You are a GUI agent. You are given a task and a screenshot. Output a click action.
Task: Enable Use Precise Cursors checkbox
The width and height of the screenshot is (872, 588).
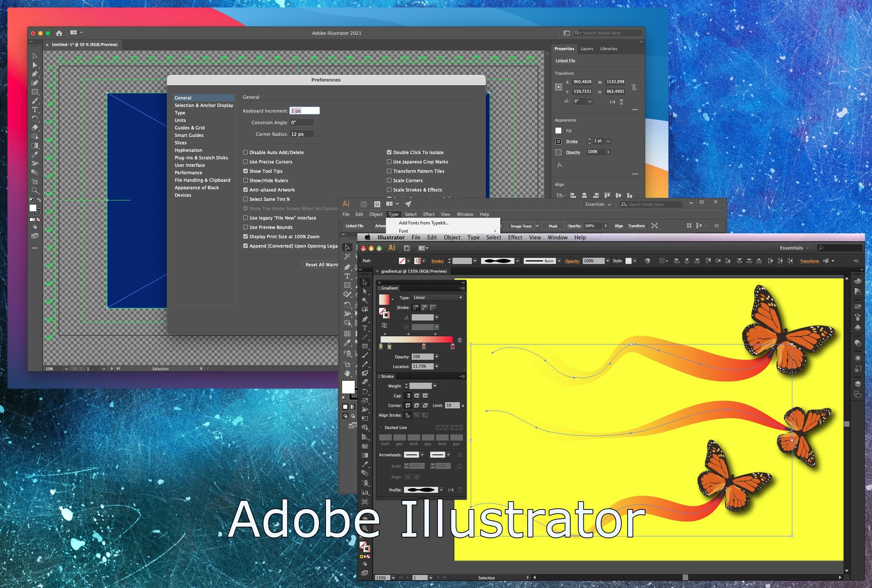tap(246, 162)
